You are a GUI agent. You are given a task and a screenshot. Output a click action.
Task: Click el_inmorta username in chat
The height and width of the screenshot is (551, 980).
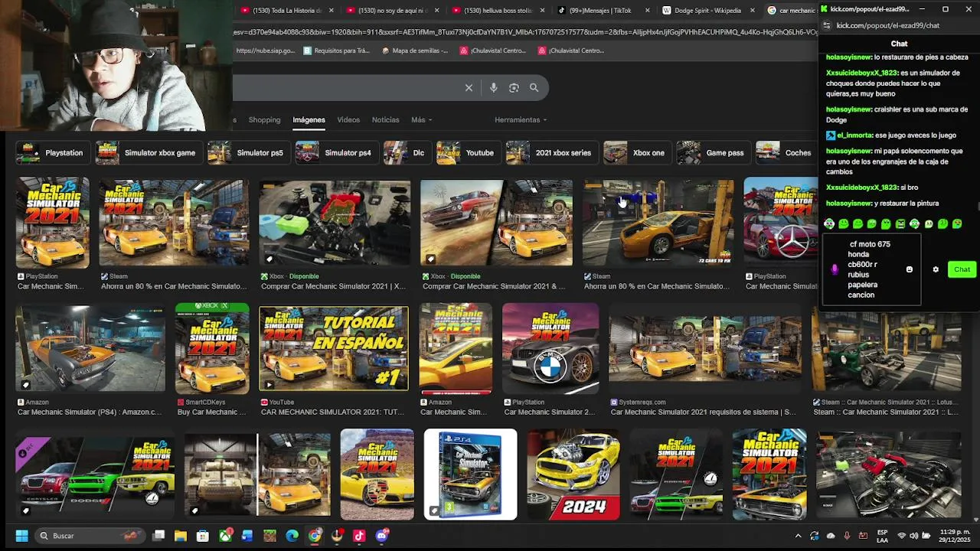pos(853,135)
